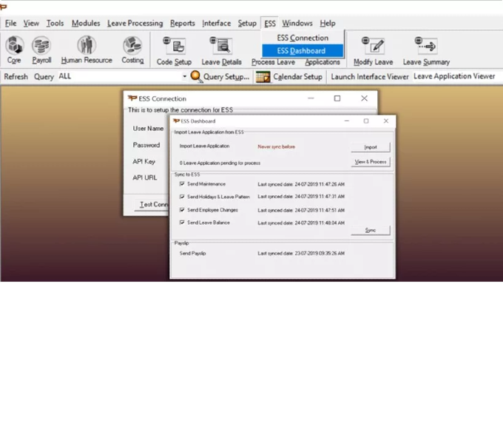Choose ESS Dashboard menu entry

click(x=303, y=51)
